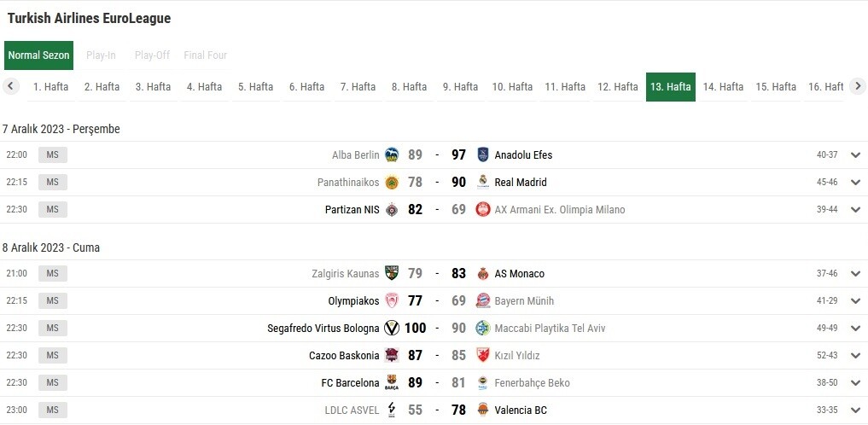Click the Bayern Münih team logo
The width and height of the screenshot is (868, 425).
click(x=483, y=301)
